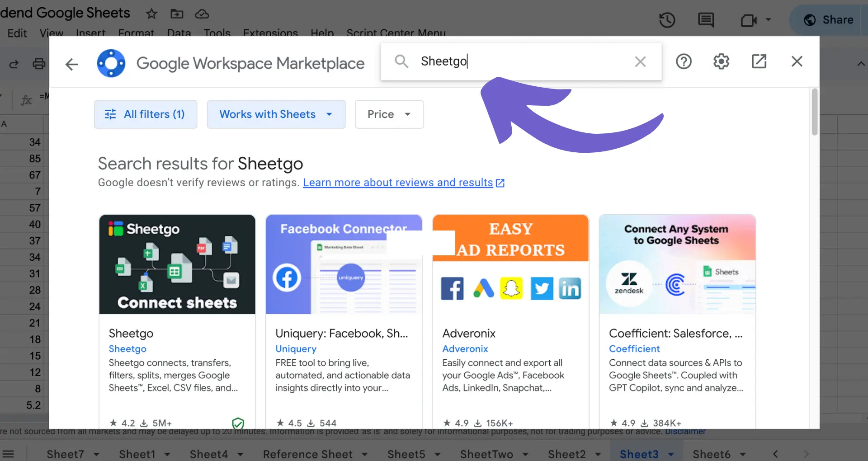Open Sheet1 tab dropdown arrow

[167, 454]
